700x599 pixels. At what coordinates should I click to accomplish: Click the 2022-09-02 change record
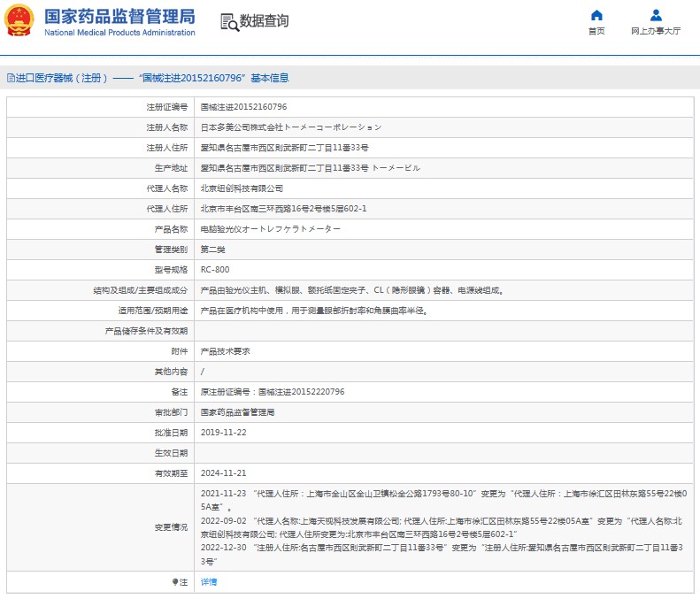click(x=442, y=527)
